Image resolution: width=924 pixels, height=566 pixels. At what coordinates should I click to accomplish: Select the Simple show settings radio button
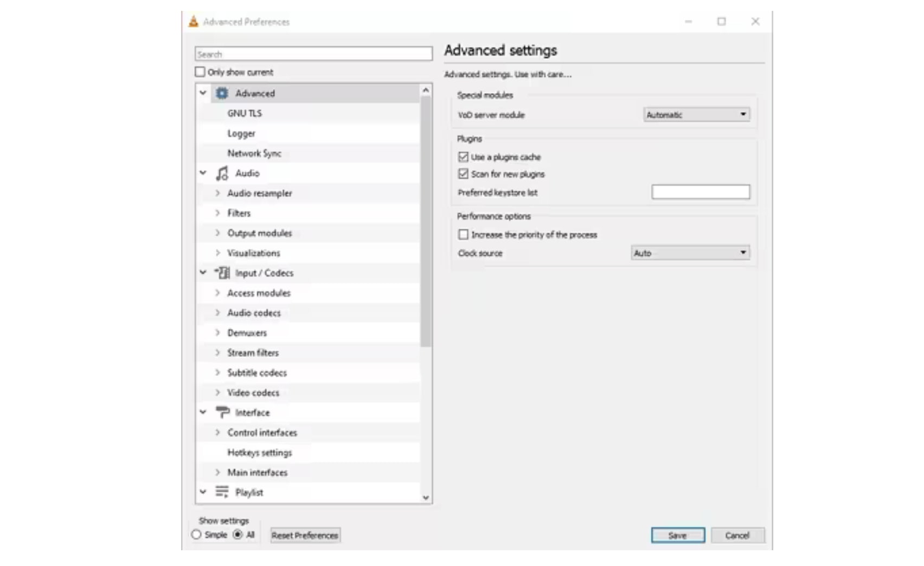point(196,535)
